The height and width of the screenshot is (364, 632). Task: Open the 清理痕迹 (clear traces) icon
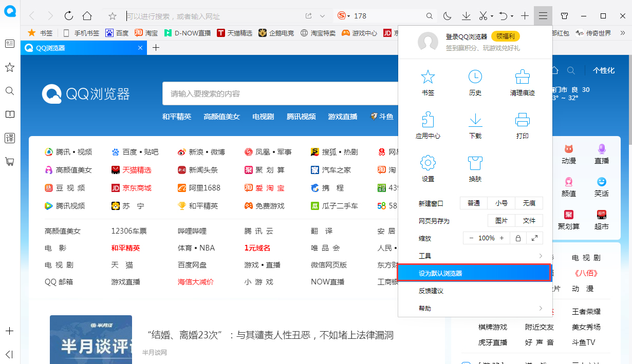click(x=522, y=78)
